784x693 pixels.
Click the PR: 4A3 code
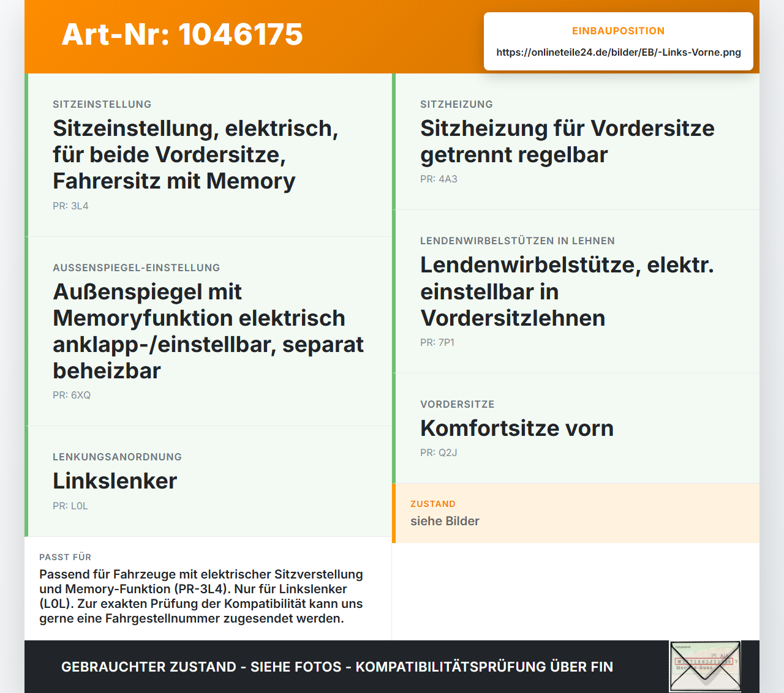tap(439, 179)
